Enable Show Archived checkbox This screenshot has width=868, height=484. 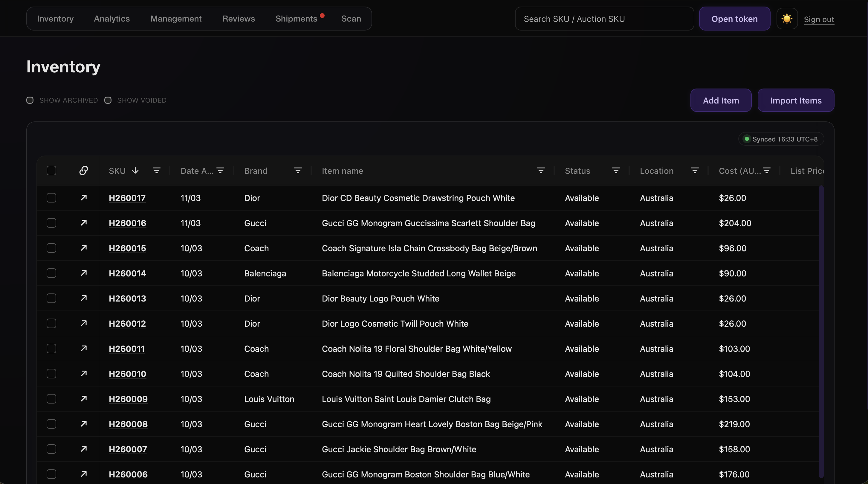tap(30, 100)
